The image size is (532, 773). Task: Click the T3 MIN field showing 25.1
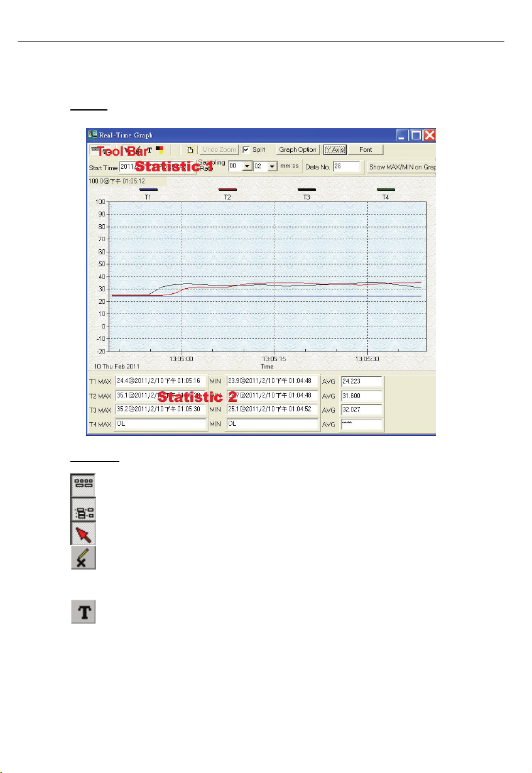click(x=273, y=409)
